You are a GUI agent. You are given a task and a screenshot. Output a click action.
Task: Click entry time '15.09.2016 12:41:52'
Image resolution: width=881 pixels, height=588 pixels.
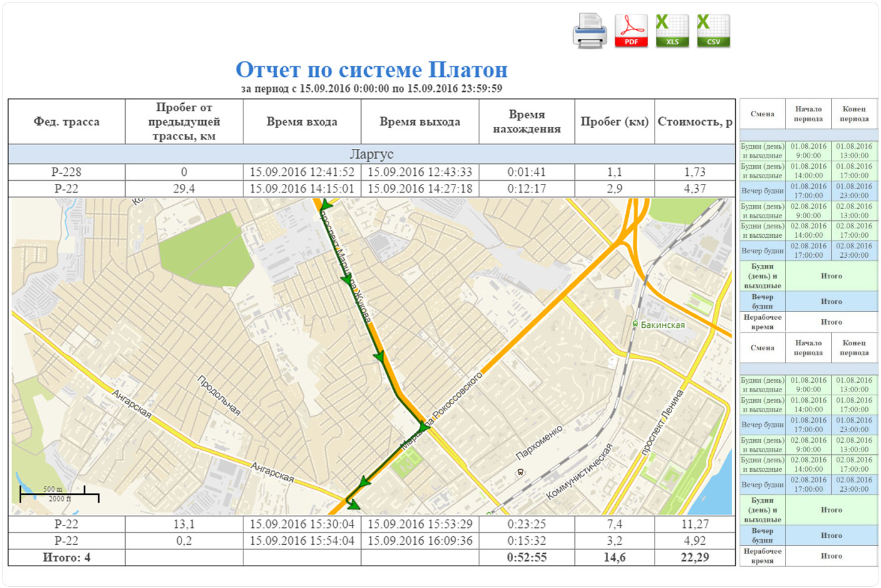pyautogui.click(x=302, y=172)
